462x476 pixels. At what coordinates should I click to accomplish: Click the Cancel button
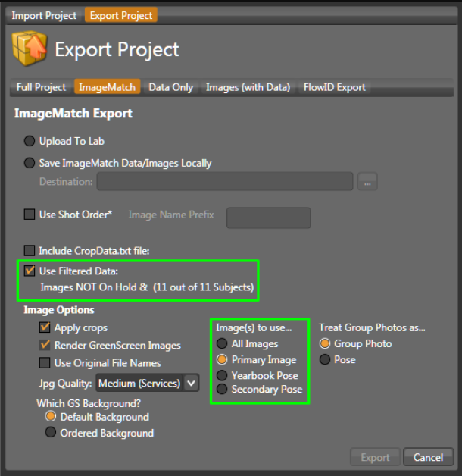(428, 457)
